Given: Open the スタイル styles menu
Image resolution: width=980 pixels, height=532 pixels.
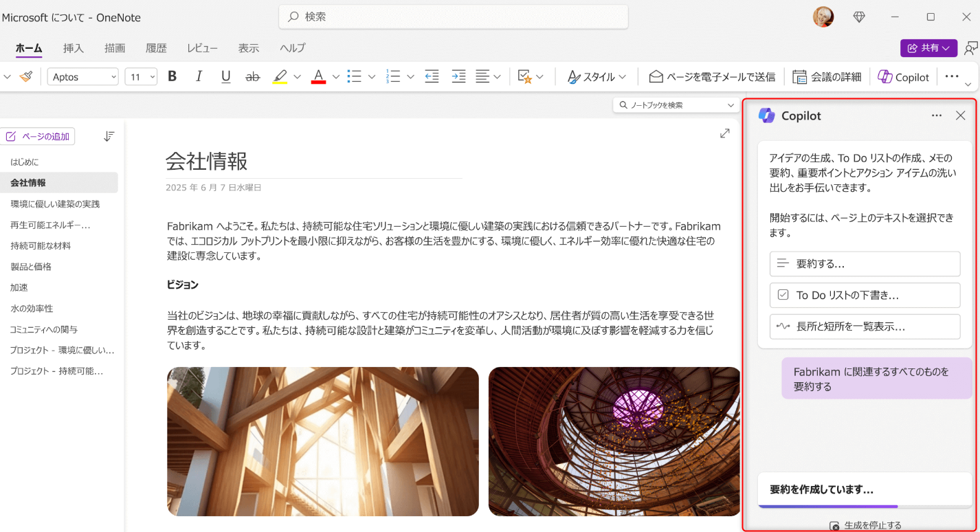Looking at the screenshot, I should tap(597, 77).
